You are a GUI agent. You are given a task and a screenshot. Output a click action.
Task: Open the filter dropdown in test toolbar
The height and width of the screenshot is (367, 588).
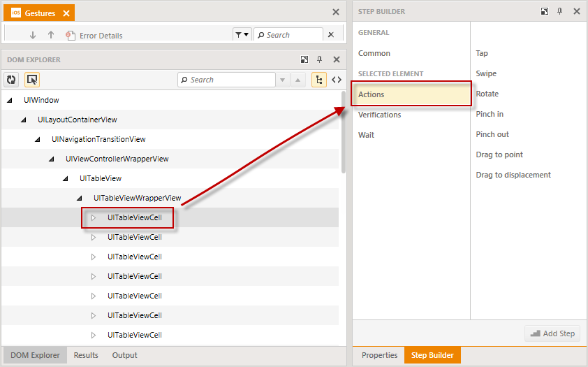tap(242, 34)
